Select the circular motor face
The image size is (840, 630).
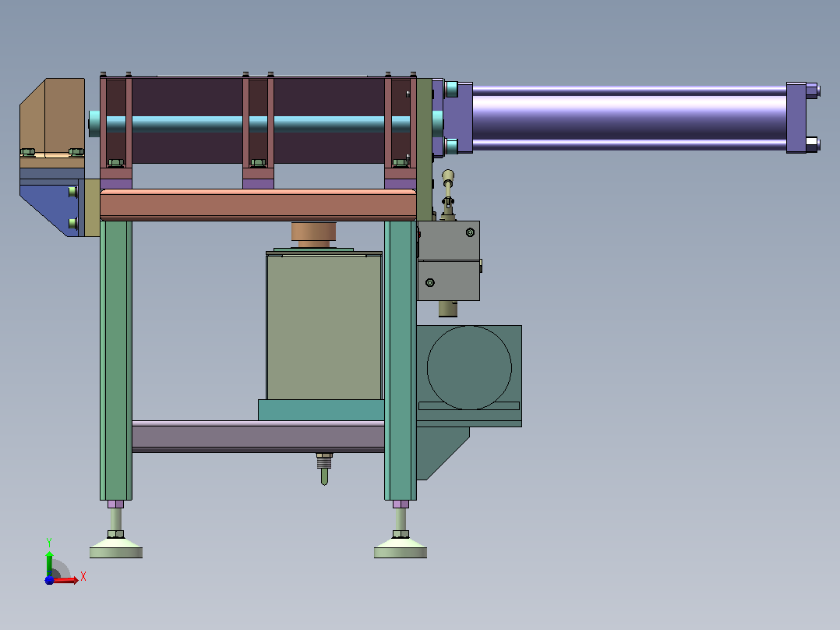pos(469,368)
